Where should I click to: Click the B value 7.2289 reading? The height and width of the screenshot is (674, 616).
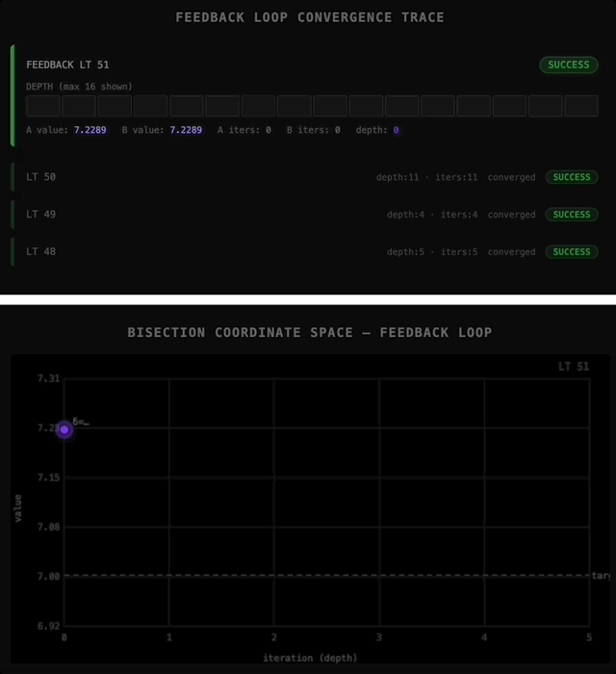coord(162,130)
